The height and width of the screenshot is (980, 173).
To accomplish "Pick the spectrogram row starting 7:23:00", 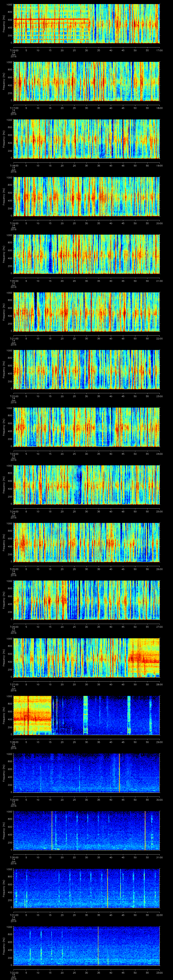I will coord(87,427).
